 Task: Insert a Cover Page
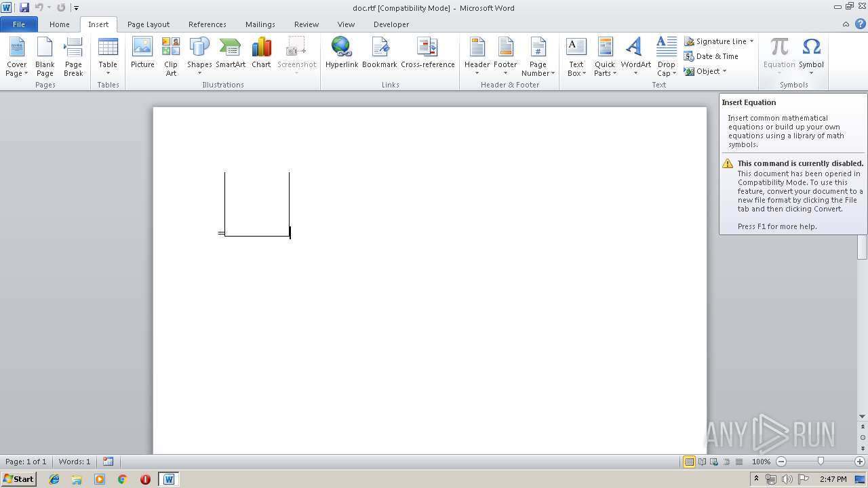(17, 57)
